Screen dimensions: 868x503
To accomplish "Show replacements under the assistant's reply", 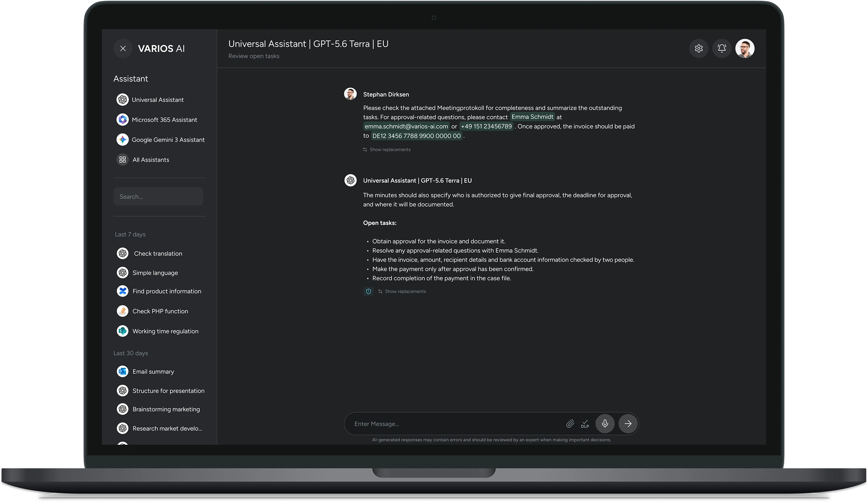I will 402,292.
